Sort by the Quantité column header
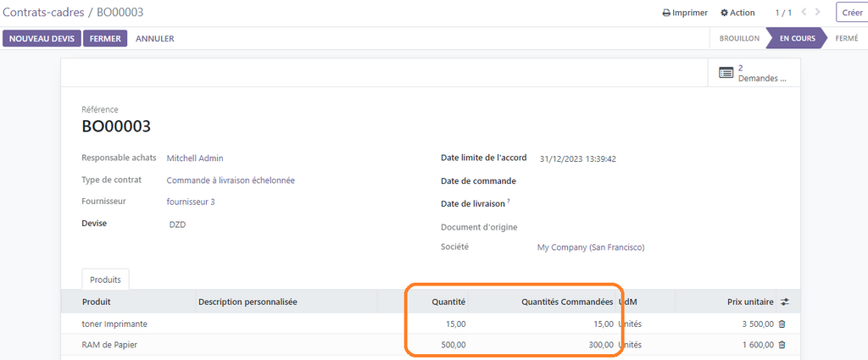Viewport: 868px width, 360px height. (x=448, y=302)
